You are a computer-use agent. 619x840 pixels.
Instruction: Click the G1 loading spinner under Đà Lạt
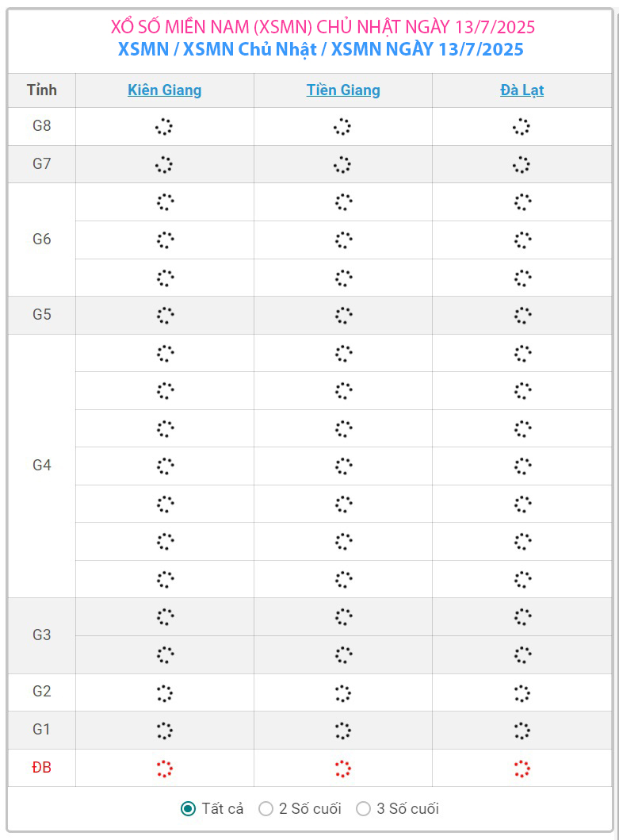(x=522, y=730)
